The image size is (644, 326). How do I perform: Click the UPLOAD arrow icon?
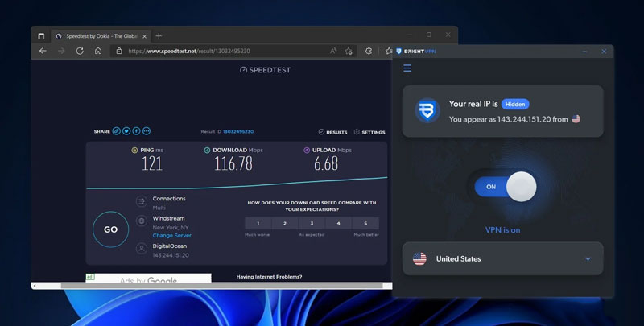click(x=307, y=151)
